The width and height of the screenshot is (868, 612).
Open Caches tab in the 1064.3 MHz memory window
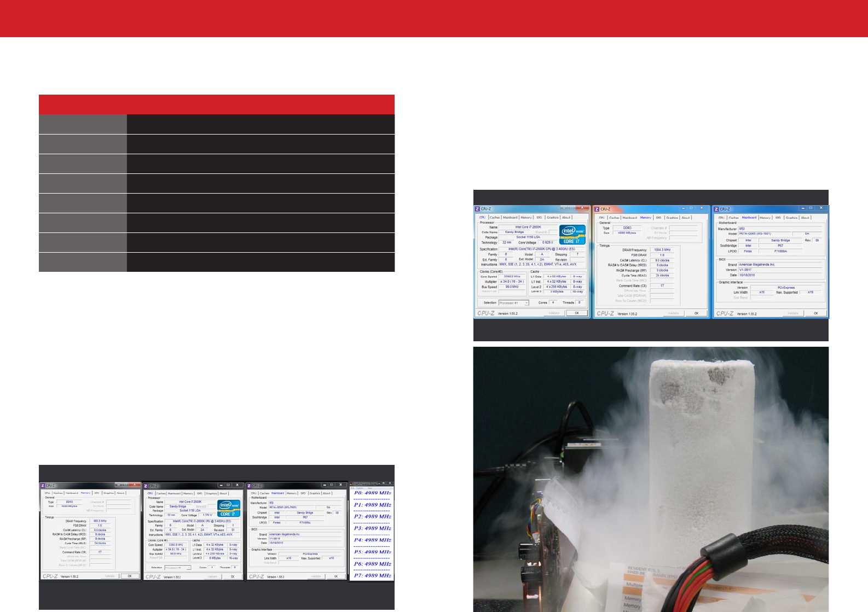(x=615, y=218)
